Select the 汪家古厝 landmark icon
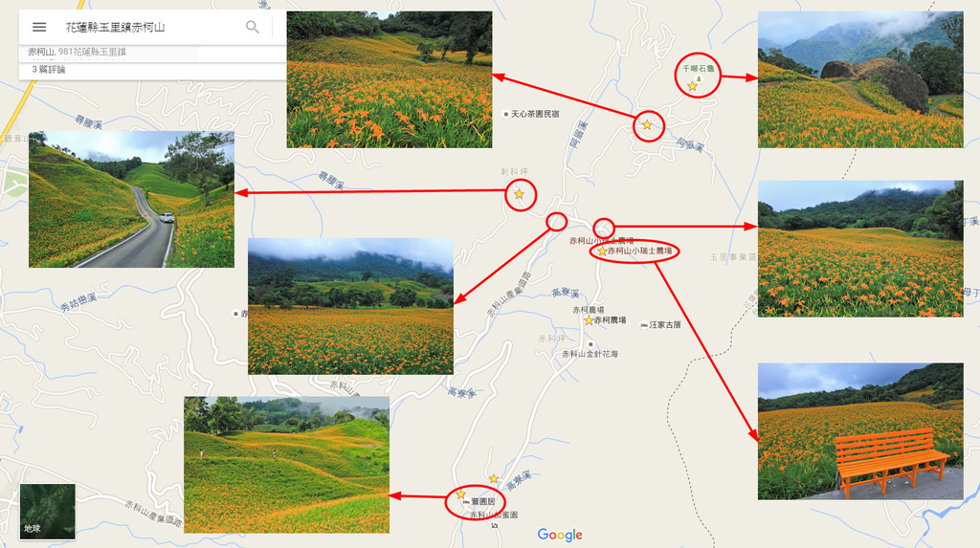980x548 pixels. (x=644, y=325)
